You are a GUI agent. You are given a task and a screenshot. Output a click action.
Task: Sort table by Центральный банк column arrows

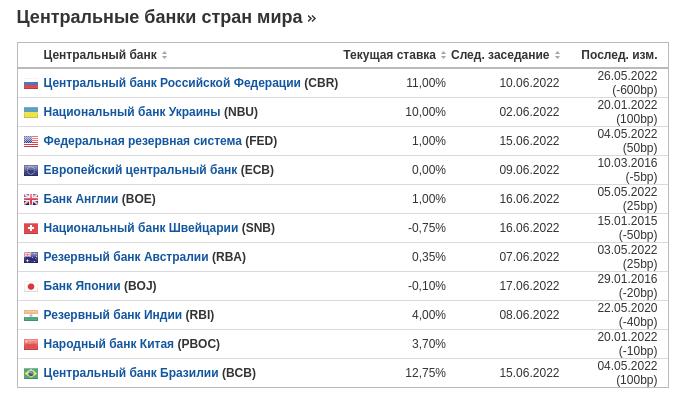tap(165, 55)
